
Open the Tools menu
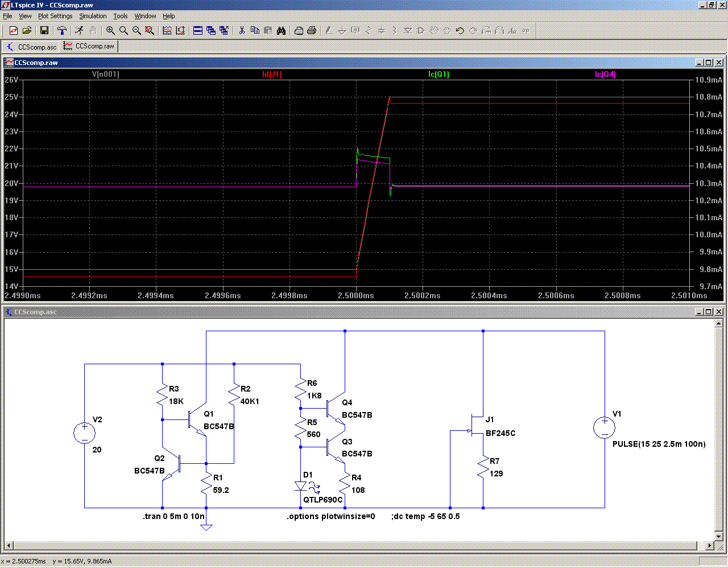(x=121, y=16)
